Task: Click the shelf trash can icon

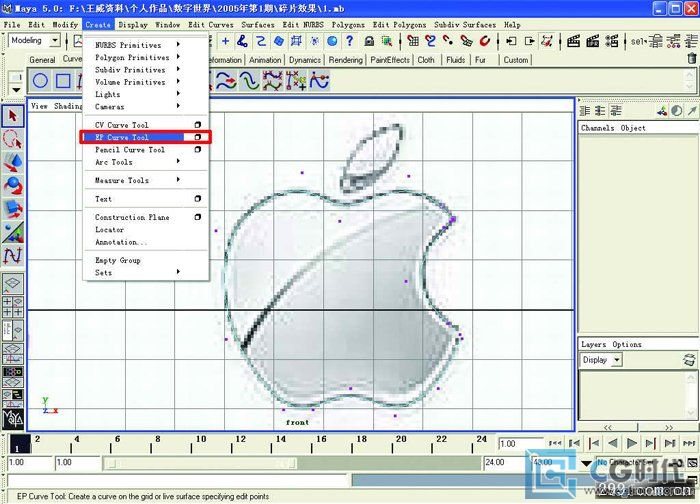Action: pyautogui.click(x=692, y=58)
